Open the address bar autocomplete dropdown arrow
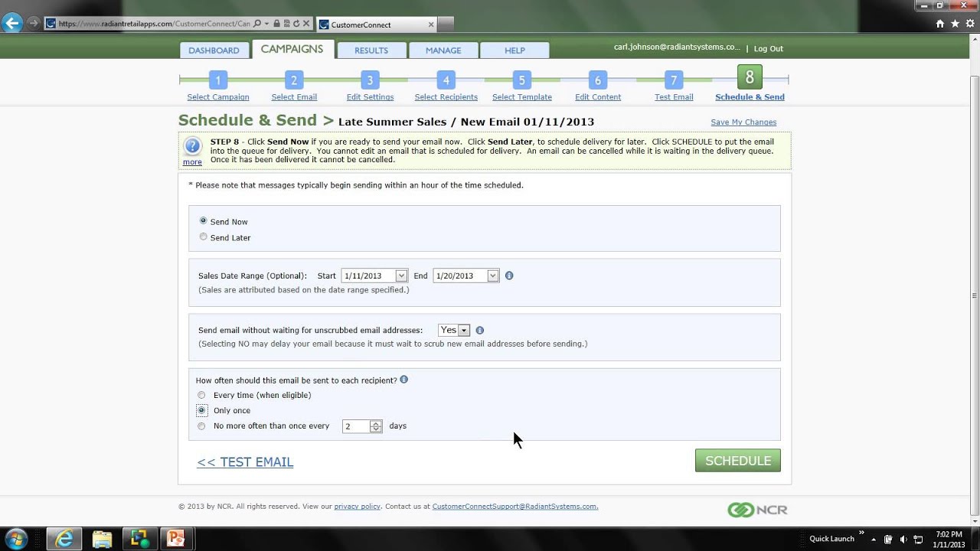This screenshot has width=980, height=551. coord(266,24)
